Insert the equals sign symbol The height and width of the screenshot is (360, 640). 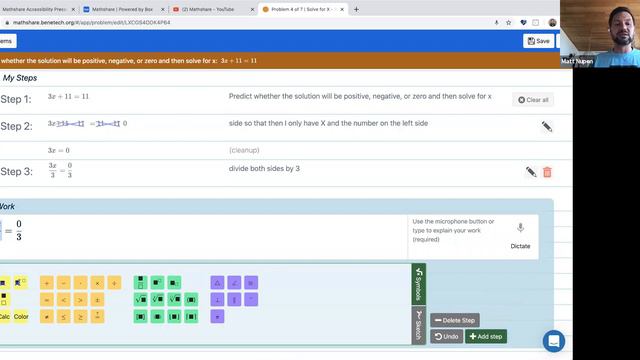click(x=47, y=300)
